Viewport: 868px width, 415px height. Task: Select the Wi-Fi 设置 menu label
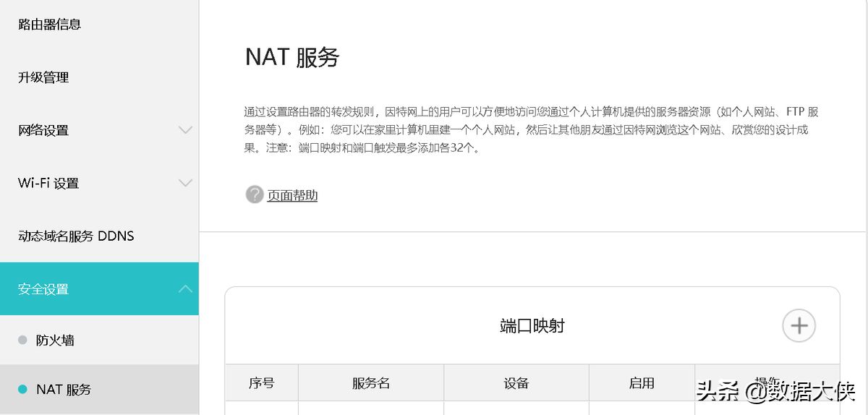pos(48,183)
